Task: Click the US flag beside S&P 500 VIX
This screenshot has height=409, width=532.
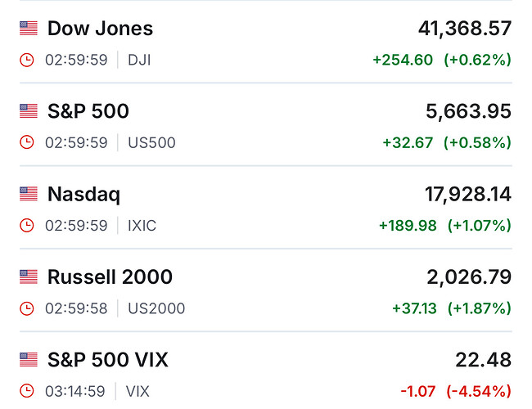Action: [x=29, y=359]
